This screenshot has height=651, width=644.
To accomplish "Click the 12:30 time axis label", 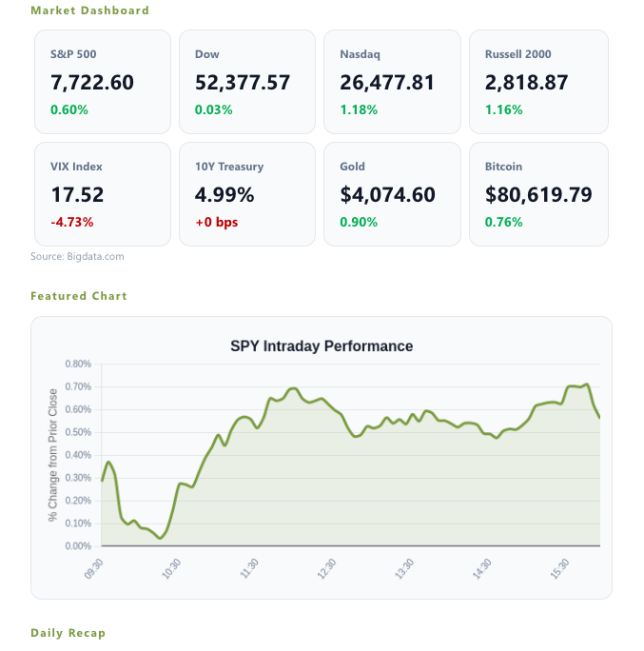I will (x=327, y=569).
